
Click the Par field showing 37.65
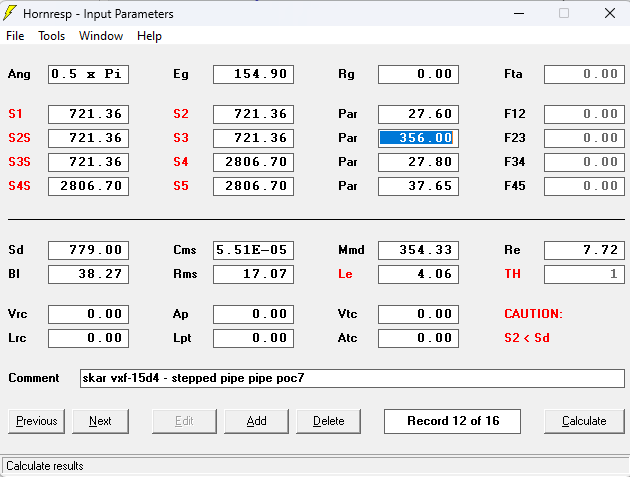pos(418,186)
